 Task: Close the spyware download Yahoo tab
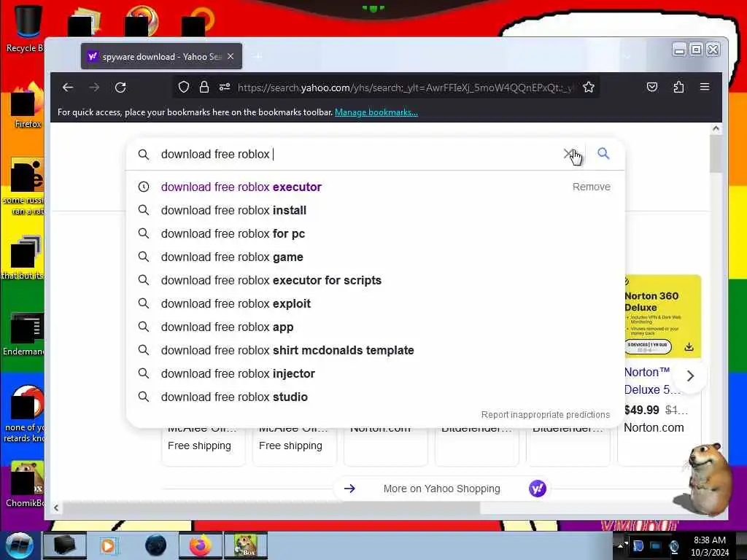coord(231,56)
